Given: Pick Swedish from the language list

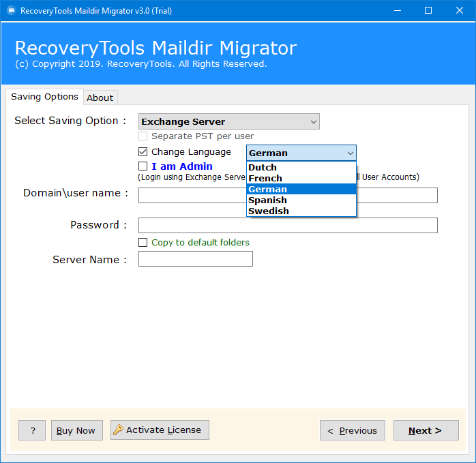Looking at the screenshot, I should click(301, 211).
